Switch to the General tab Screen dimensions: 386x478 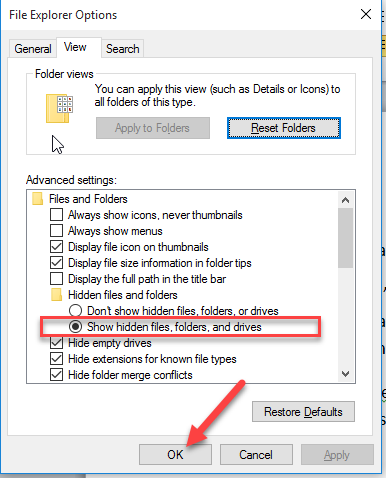coord(33,49)
